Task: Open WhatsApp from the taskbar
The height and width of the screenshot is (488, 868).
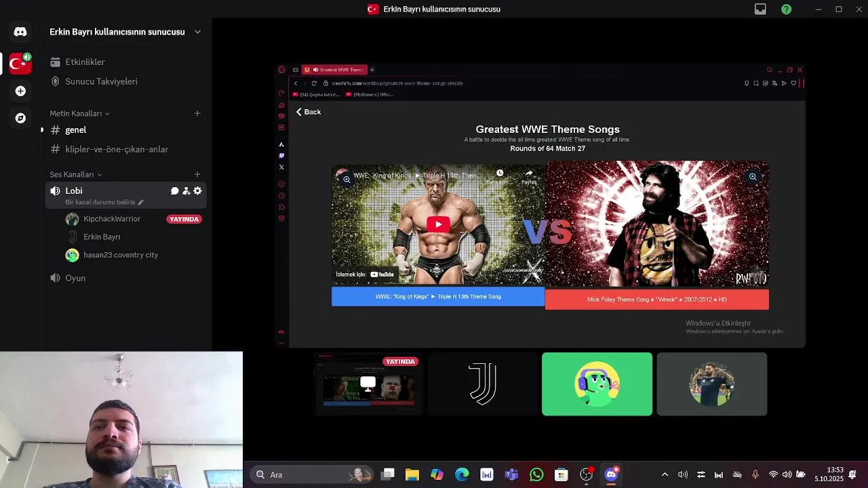Action: point(536,474)
